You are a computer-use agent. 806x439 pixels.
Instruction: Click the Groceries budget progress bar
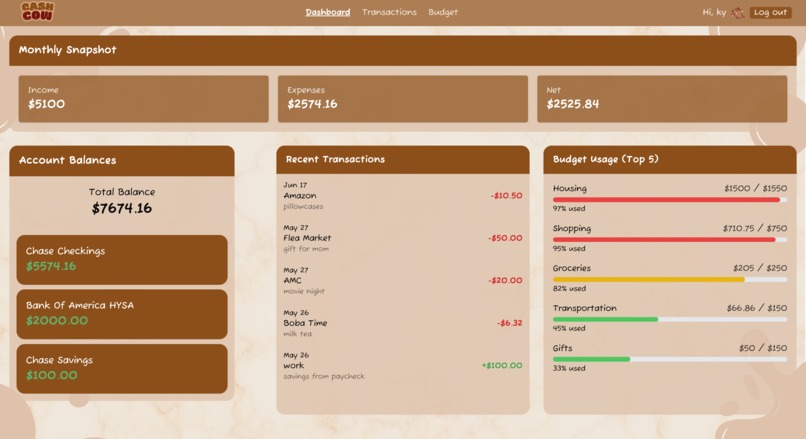[670, 280]
